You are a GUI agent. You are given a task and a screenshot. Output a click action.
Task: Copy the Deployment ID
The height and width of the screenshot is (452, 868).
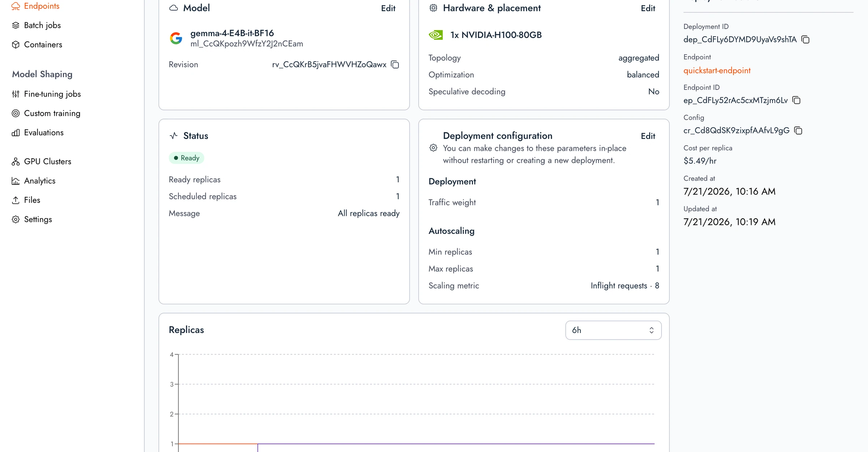(x=805, y=39)
